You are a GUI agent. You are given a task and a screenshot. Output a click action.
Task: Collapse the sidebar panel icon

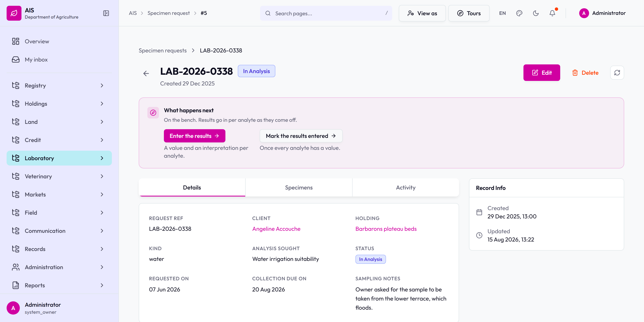tap(106, 13)
